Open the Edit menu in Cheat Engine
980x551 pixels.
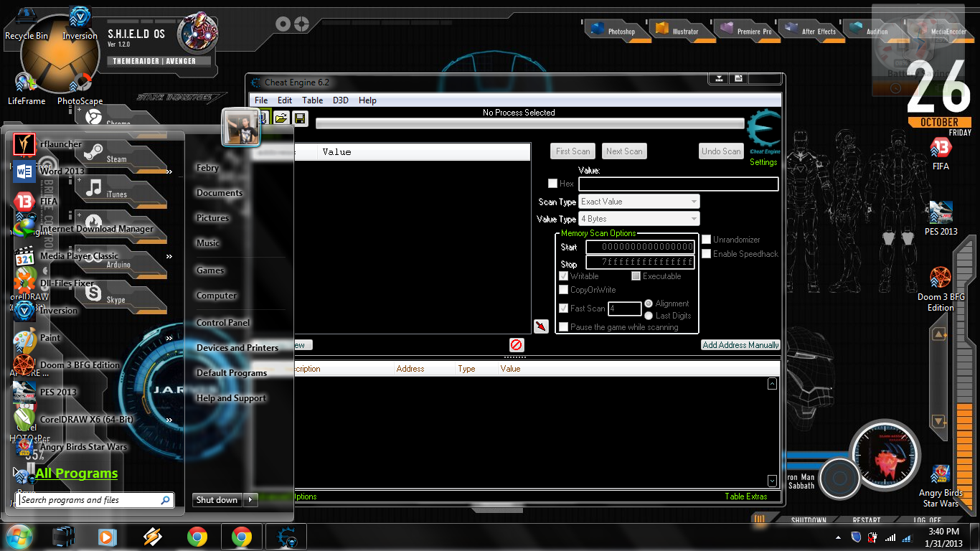pyautogui.click(x=285, y=100)
